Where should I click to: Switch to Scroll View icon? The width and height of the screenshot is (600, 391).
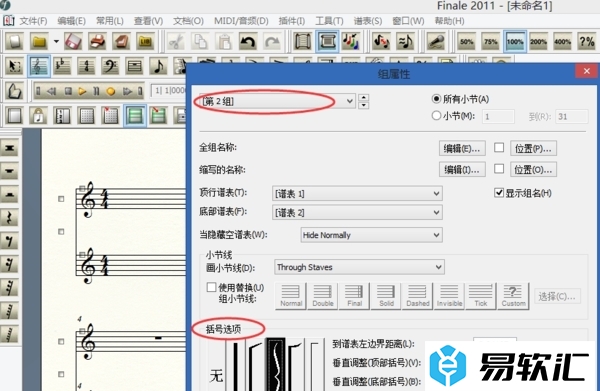[x=303, y=41]
